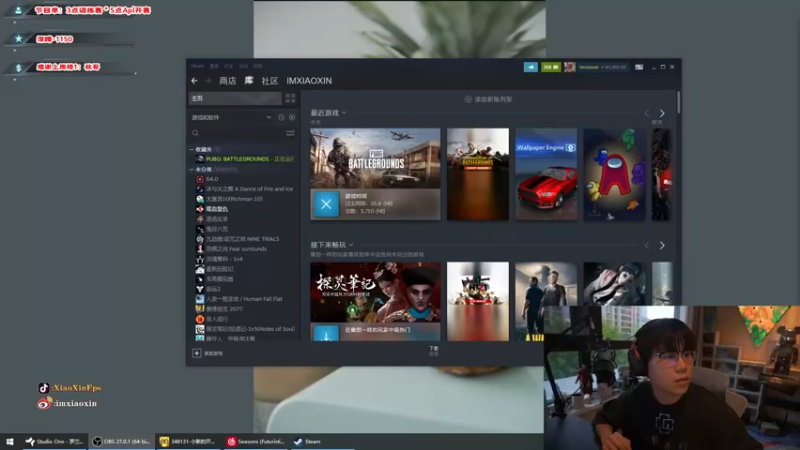Switch to grid collections view icon
Screen dimensions: 800x450
coord(290,98)
